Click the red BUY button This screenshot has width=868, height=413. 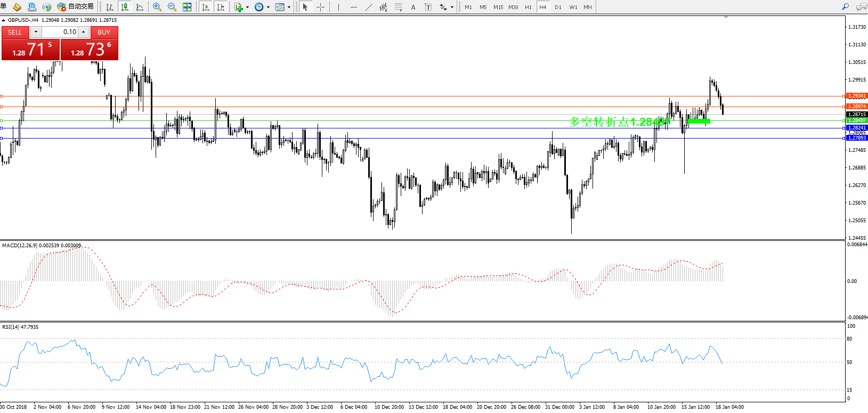(104, 32)
